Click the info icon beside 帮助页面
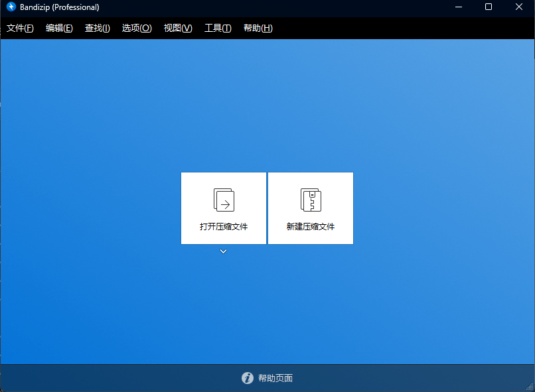Image resolution: width=535 pixels, height=392 pixels. [x=247, y=378]
